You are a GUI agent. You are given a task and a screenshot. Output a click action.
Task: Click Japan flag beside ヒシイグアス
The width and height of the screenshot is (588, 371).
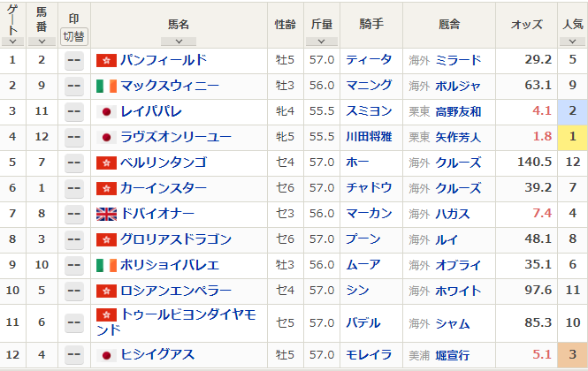click(106, 355)
